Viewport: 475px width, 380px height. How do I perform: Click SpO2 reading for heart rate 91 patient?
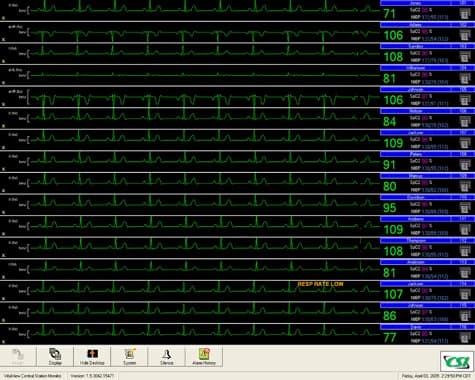(421, 161)
